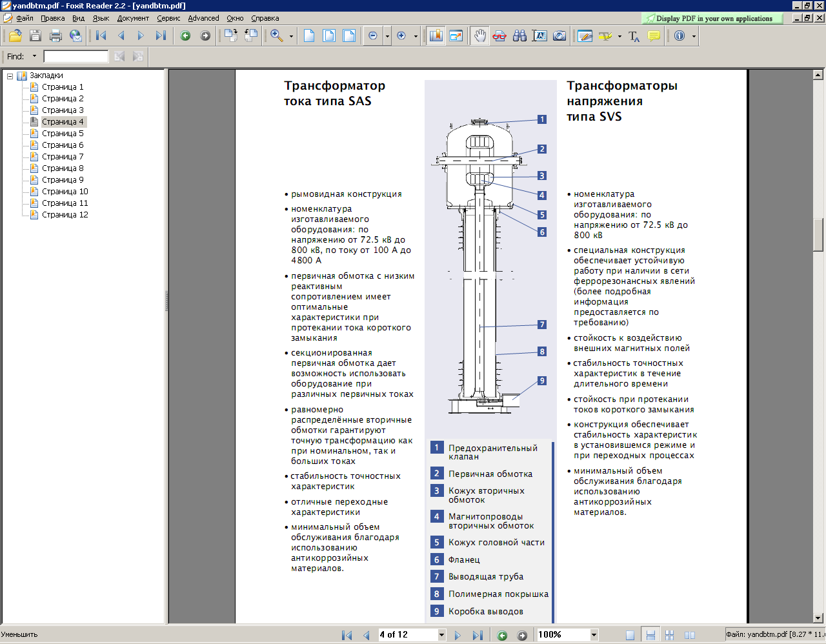826x644 pixels.
Task: Open bookmark Страница 7
Action: pos(63,157)
